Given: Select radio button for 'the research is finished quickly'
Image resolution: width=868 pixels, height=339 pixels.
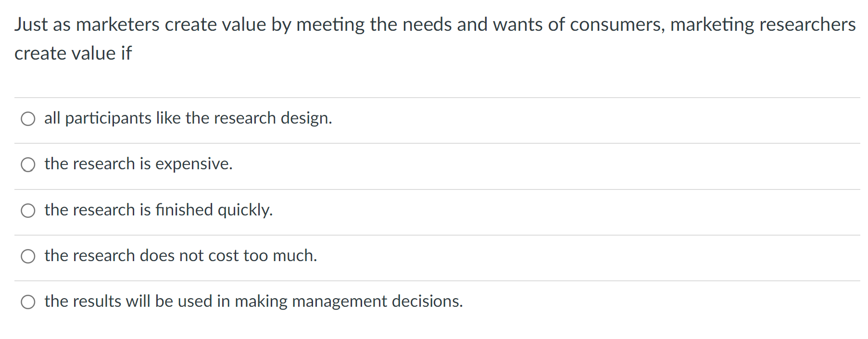Looking at the screenshot, I should click(x=28, y=210).
